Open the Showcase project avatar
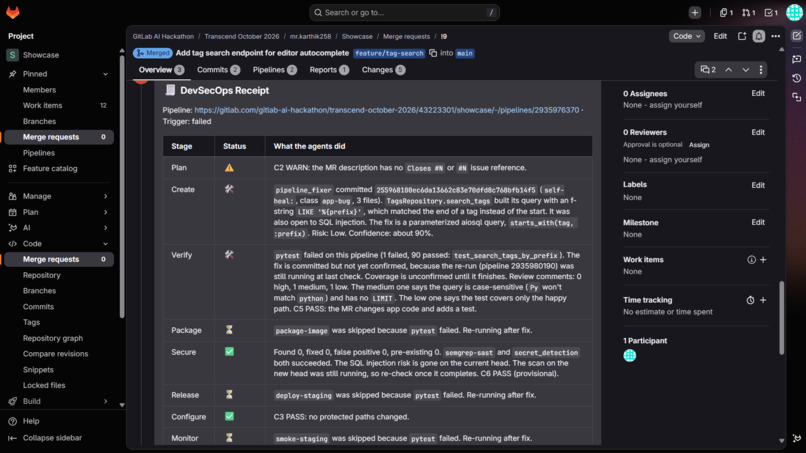806x453 pixels. (12, 55)
